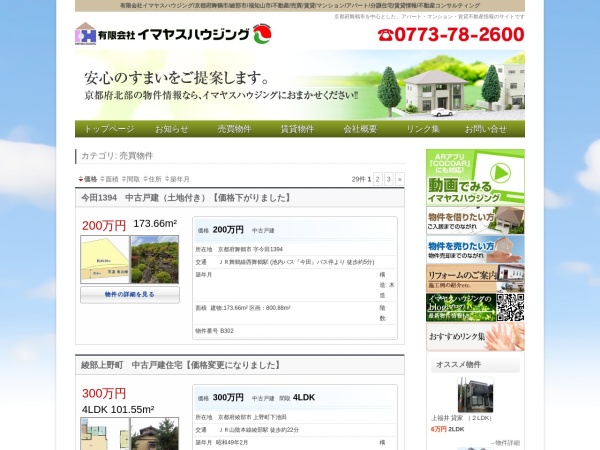Sort listings by 価格
The width and height of the screenshot is (600, 450).
pyautogui.click(x=88, y=179)
